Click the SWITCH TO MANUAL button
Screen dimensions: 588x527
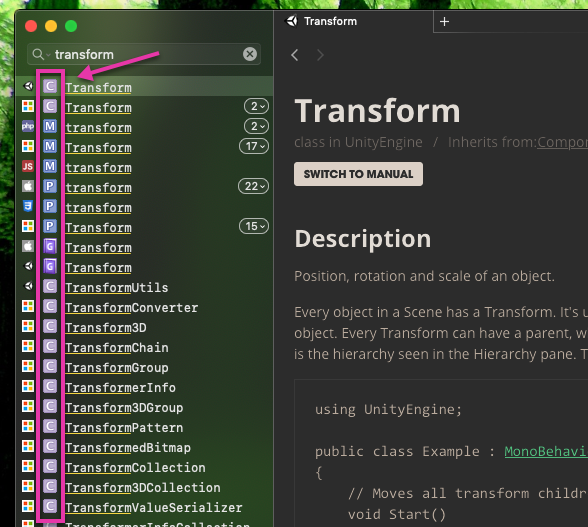[358, 174]
